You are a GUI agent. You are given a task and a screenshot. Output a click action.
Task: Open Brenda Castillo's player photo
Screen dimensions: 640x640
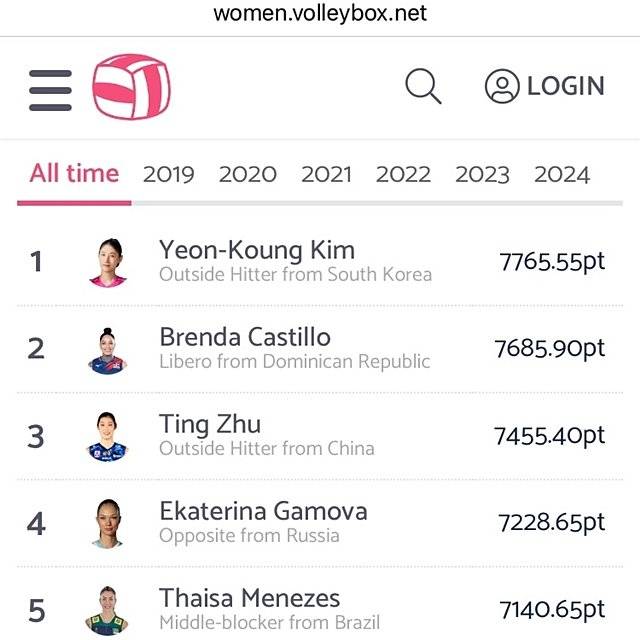108,349
